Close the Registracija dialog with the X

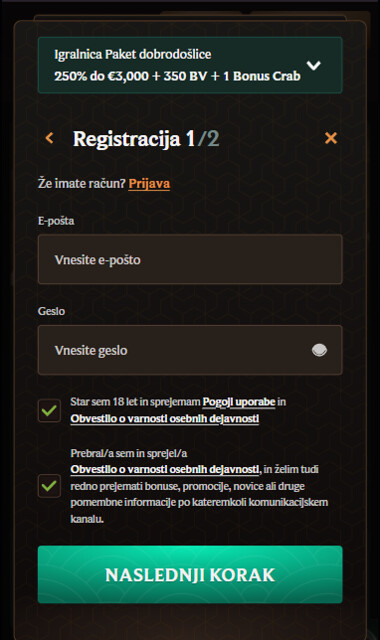331,138
